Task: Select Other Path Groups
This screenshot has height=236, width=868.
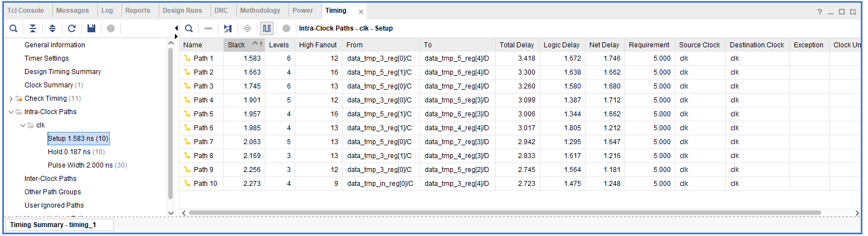Action: coord(53,192)
